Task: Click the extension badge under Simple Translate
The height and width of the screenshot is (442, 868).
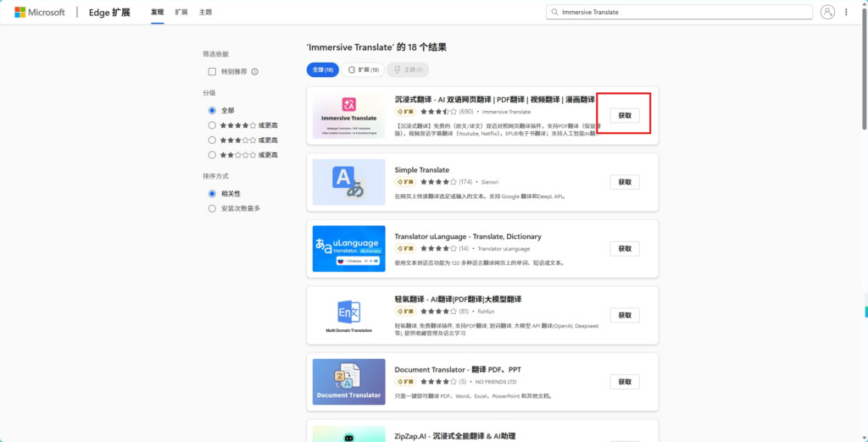Action: click(x=405, y=182)
